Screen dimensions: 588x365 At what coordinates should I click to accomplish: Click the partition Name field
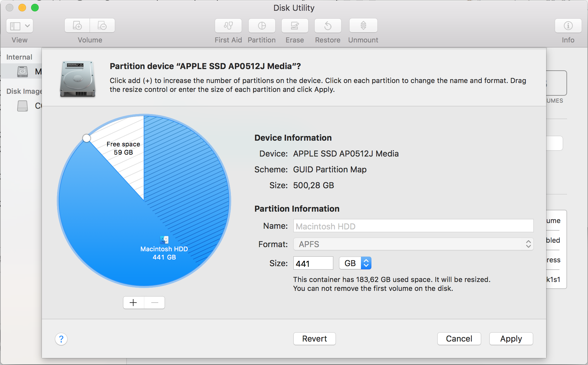pos(413,226)
